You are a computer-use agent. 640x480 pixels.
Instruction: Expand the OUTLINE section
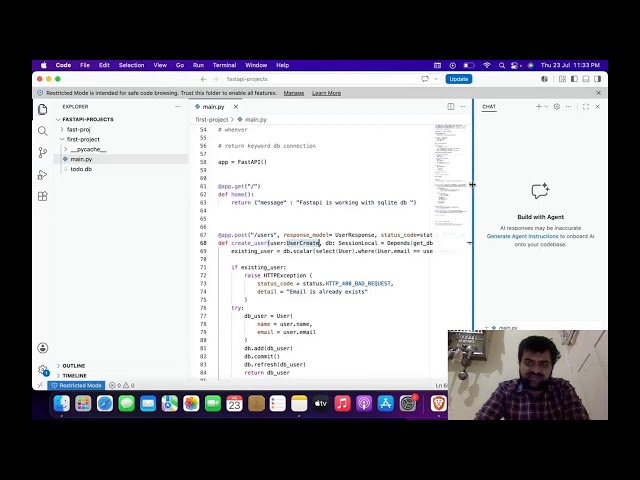(x=58, y=366)
